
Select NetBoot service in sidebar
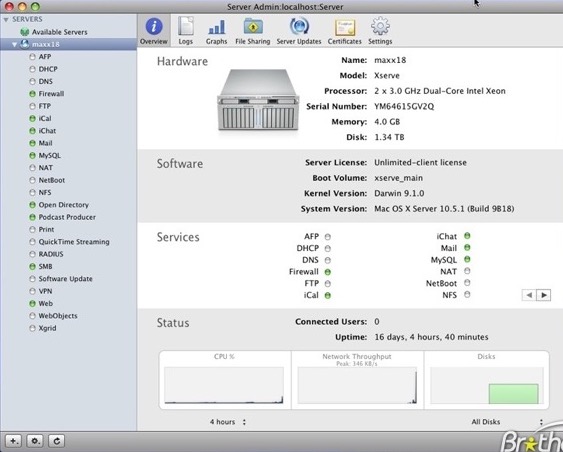(52, 180)
